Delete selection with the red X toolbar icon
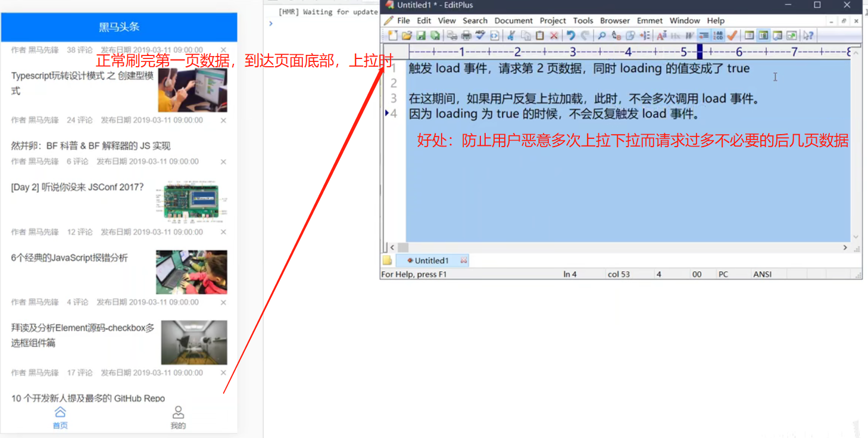The width and height of the screenshot is (868, 438). 554,36
